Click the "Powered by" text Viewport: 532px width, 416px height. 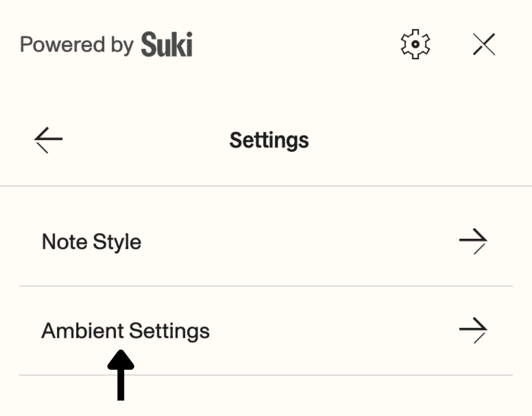click(x=76, y=45)
